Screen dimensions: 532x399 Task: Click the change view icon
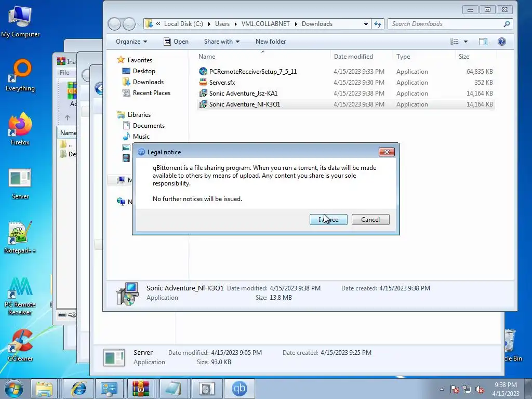click(454, 42)
